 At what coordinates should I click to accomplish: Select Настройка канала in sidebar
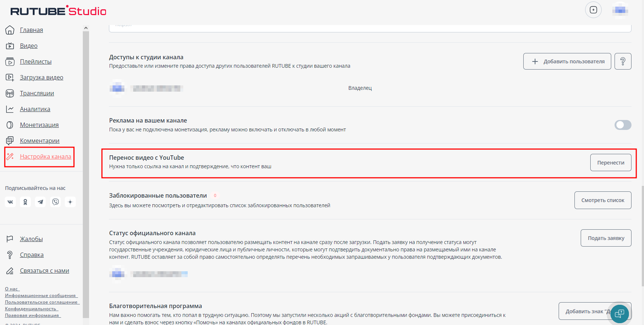click(46, 156)
